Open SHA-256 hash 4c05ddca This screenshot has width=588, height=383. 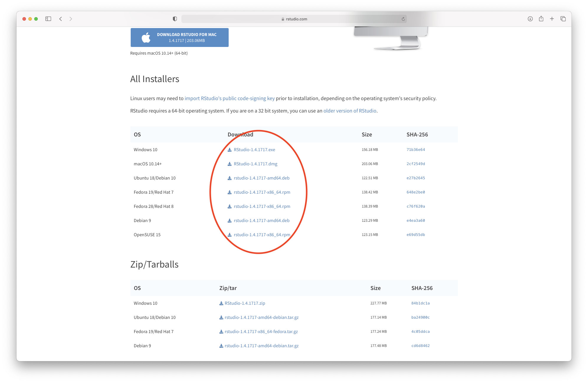[420, 332]
